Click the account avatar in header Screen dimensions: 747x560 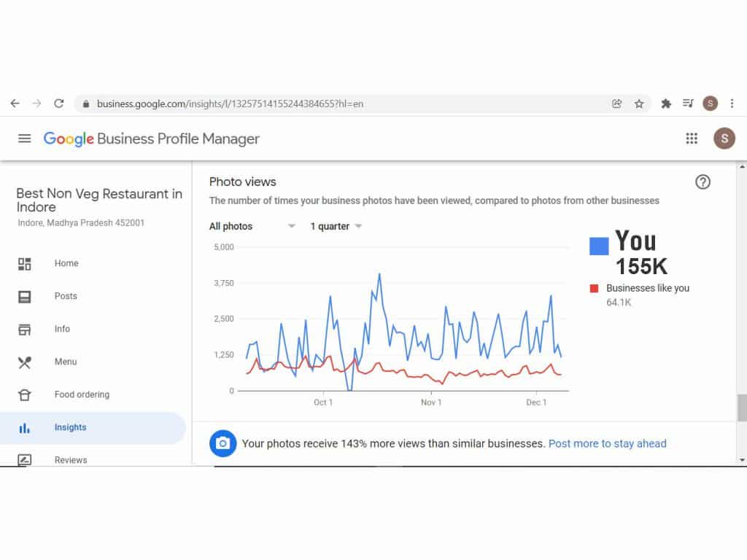click(724, 139)
